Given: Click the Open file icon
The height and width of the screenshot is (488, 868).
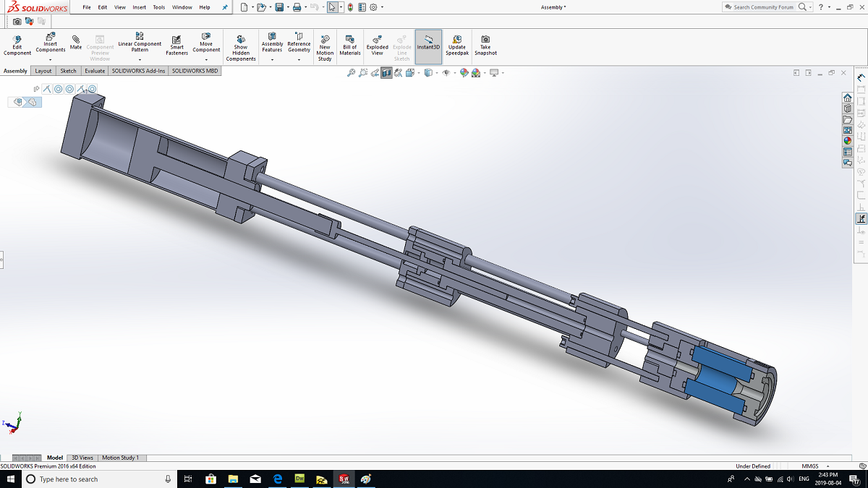Looking at the screenshot, I should [x=262, y=7].
